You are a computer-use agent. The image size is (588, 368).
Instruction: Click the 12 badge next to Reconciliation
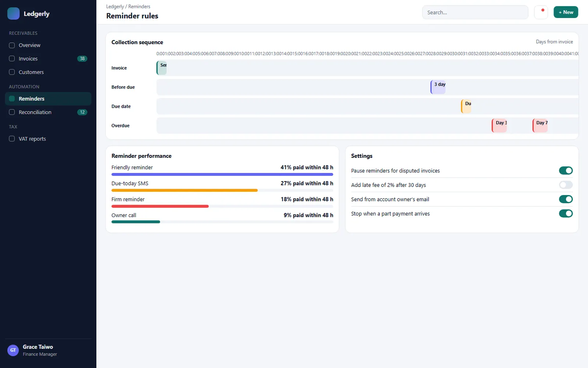coord(82,112)
